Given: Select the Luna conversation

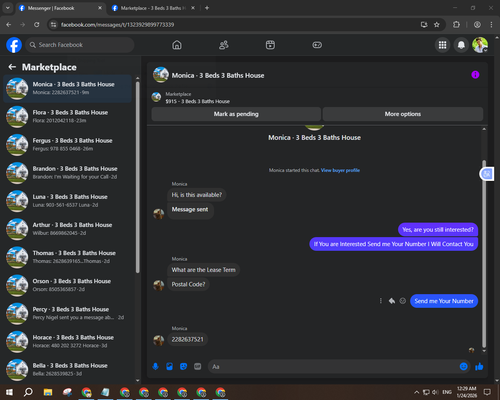Looking at the screenshot, I should coord(68,201).
